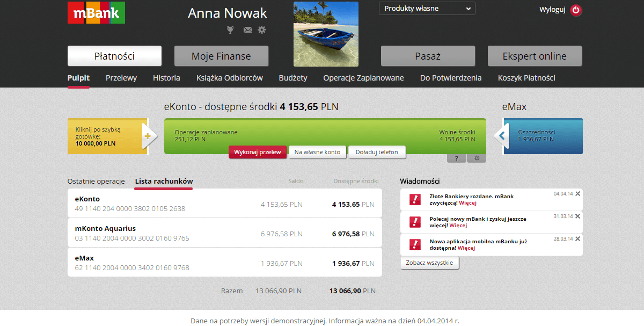
Task: Open the settings gear under Anna Nowak
Action: pos(262,30)
